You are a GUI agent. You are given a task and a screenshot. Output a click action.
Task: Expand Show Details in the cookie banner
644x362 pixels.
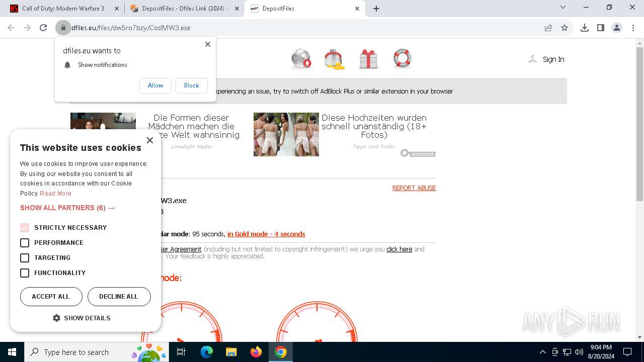point(82,318)
